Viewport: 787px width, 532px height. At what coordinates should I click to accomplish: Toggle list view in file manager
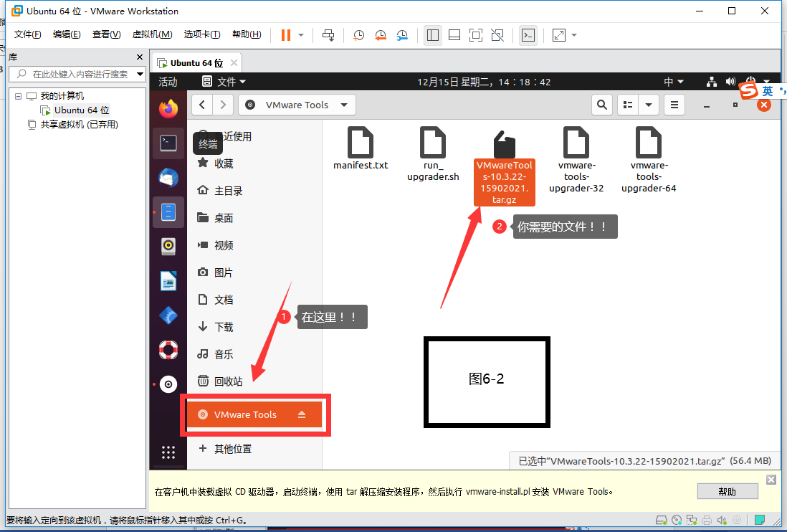[x=627, y=105]
